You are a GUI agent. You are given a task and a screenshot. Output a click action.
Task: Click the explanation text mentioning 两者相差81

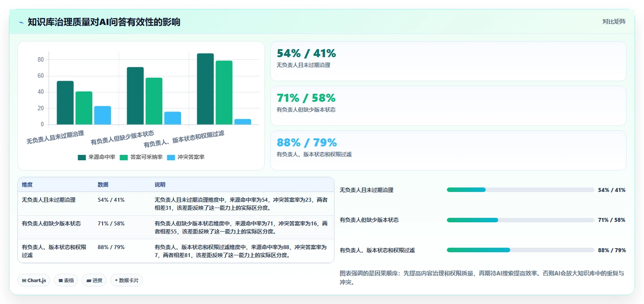coord(241,251)
